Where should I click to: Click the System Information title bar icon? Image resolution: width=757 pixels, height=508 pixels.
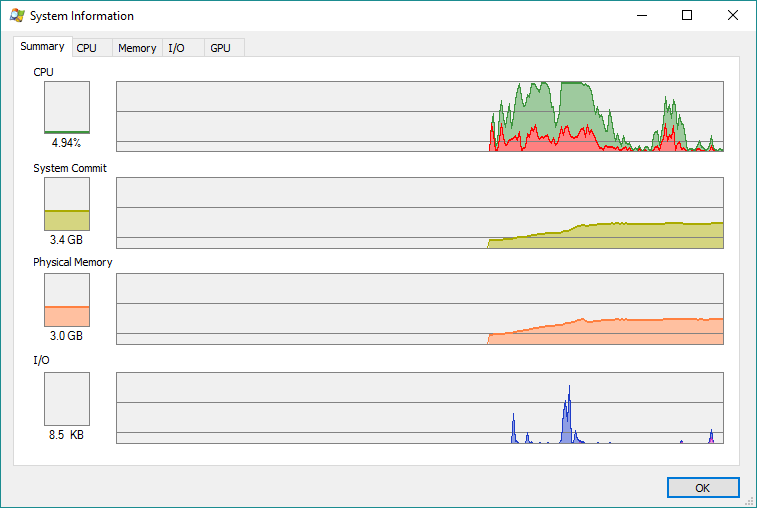tap(17, 15)
